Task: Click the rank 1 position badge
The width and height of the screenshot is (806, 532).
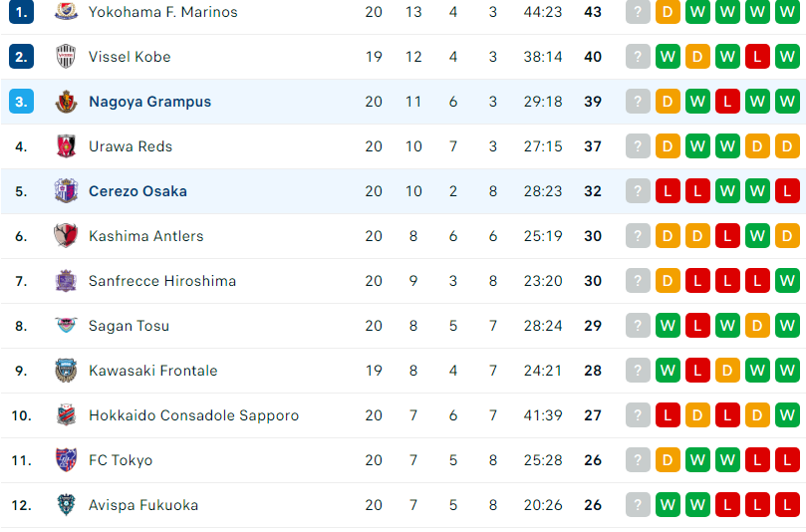Action: tap(22, 11)
